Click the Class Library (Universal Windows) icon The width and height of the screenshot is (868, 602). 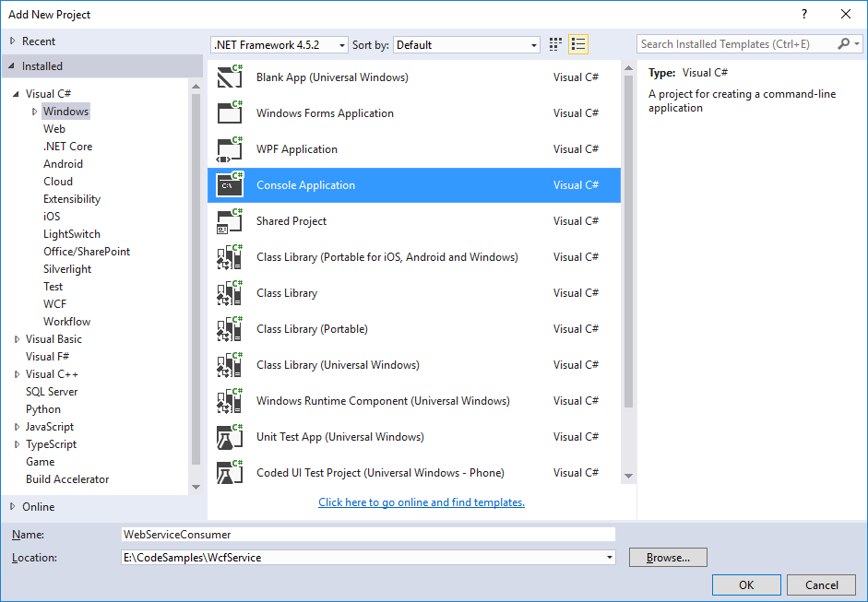point(230,365)
